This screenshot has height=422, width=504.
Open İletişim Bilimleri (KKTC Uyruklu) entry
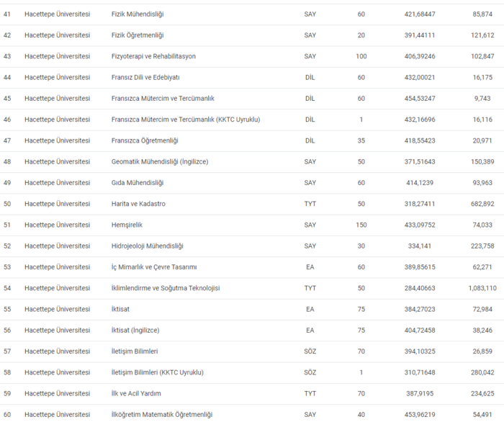tap(158, 372)
